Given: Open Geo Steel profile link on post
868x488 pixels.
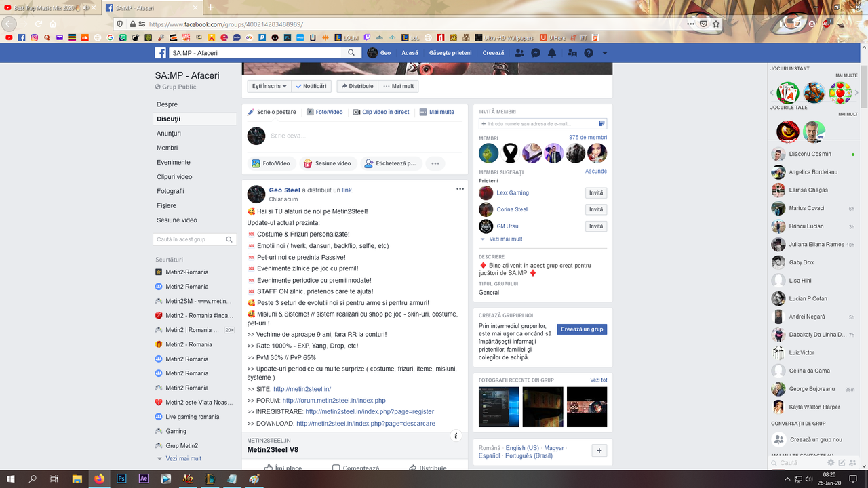Looking at the screenshot, I should pos(284,190).
